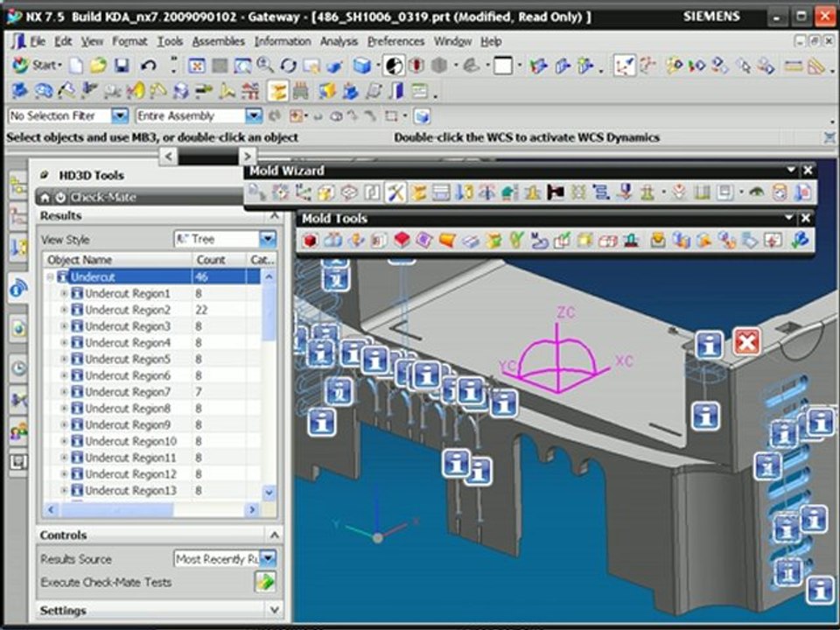Screen dimensions: 840x630
Task: Click the red cube Create Box icon
Action: coord(310,241)
